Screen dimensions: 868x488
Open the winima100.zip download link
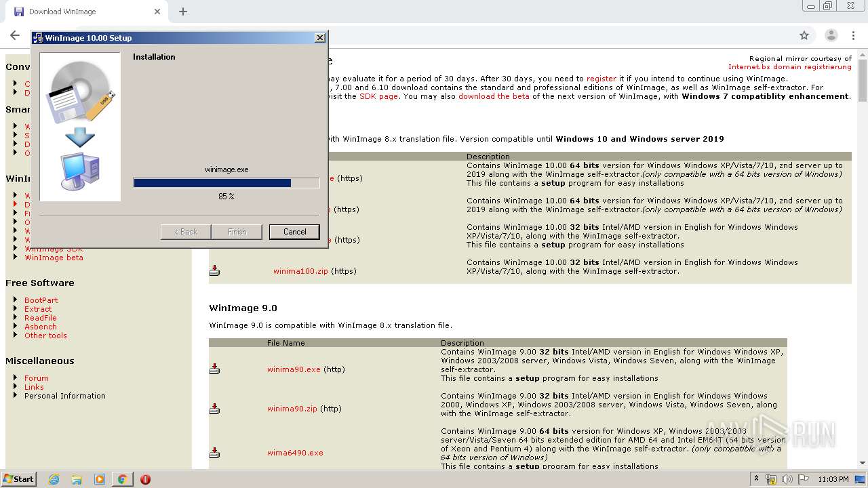coord(300,271)
